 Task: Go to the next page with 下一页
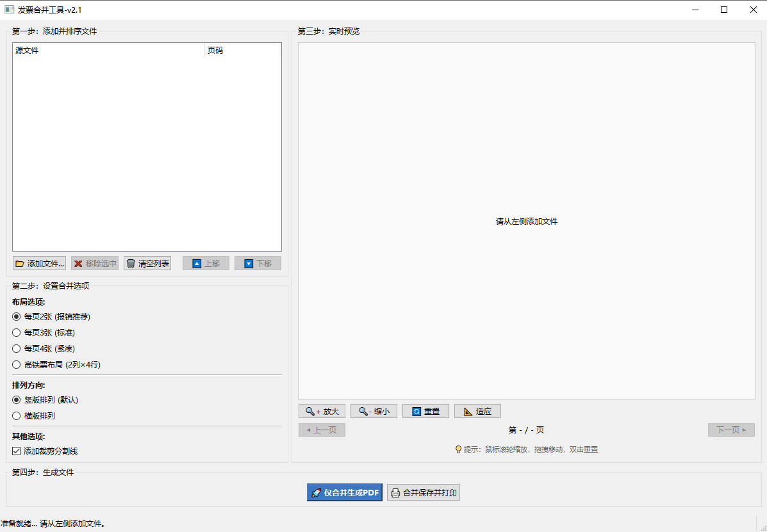731,430
